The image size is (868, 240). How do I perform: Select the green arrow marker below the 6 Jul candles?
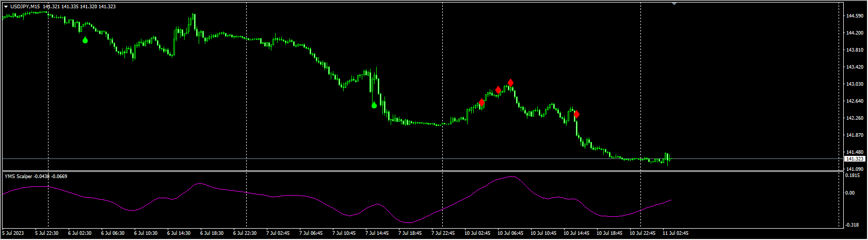click(x=85, y=40)
